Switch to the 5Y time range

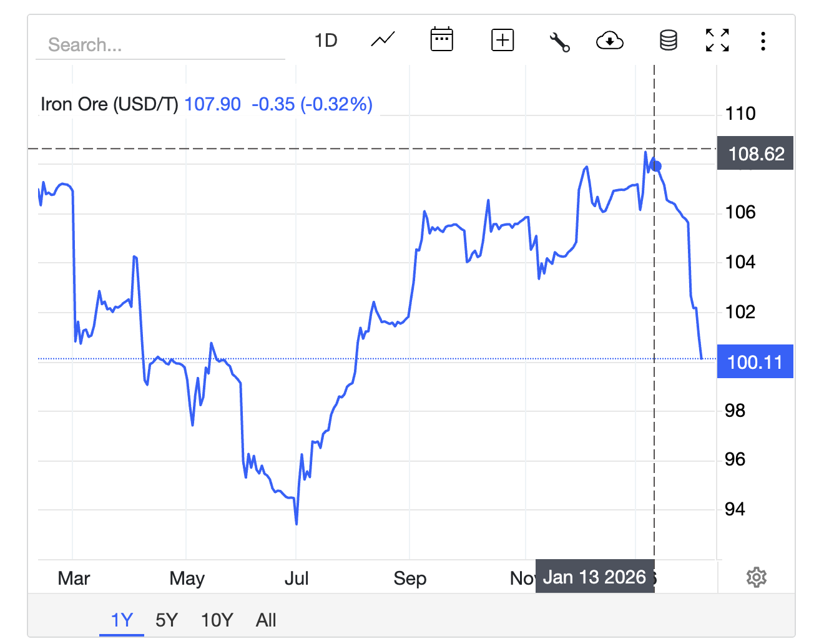(x=167, y=620)
